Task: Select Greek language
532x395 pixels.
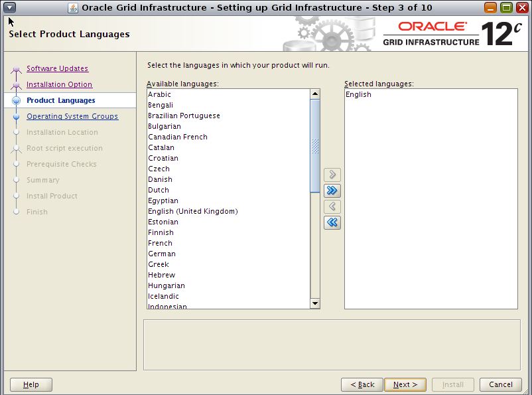Action: click(228, 264)
